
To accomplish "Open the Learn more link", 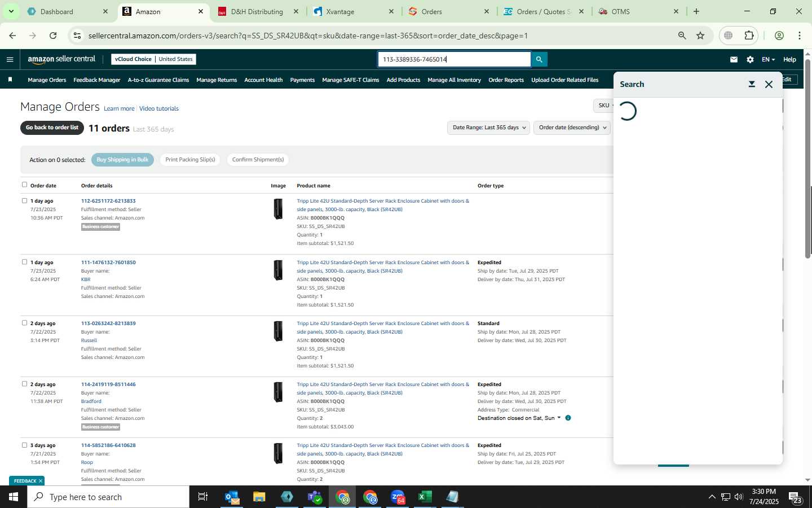I will pyautogui.click(x=119, y=108).
